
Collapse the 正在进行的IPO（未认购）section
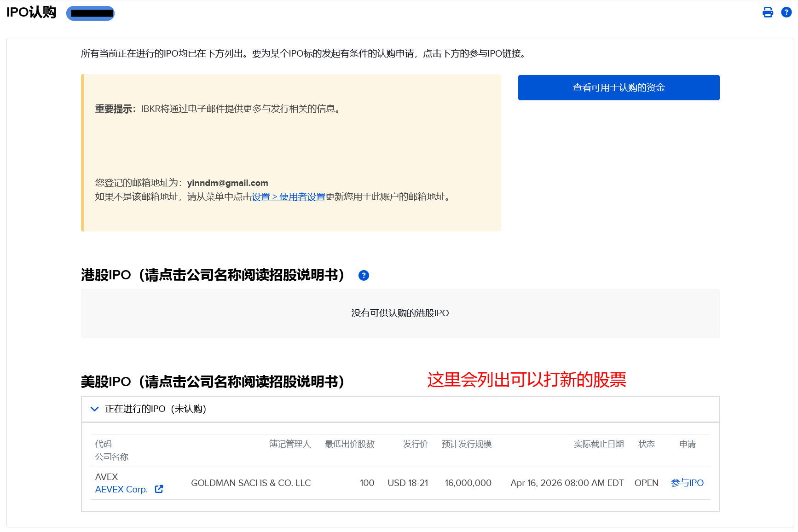[95, 409]
